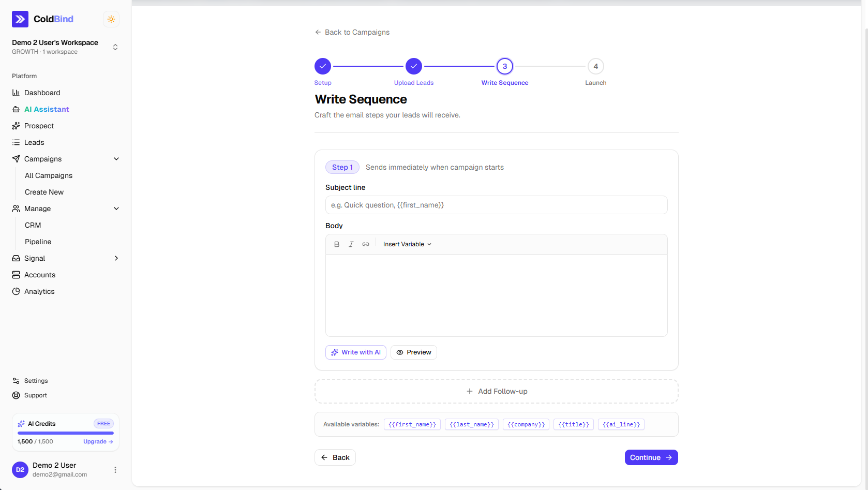868x490 pixels.
Task: Click the Dashboard bar chart icon
Action: (16, 93)
